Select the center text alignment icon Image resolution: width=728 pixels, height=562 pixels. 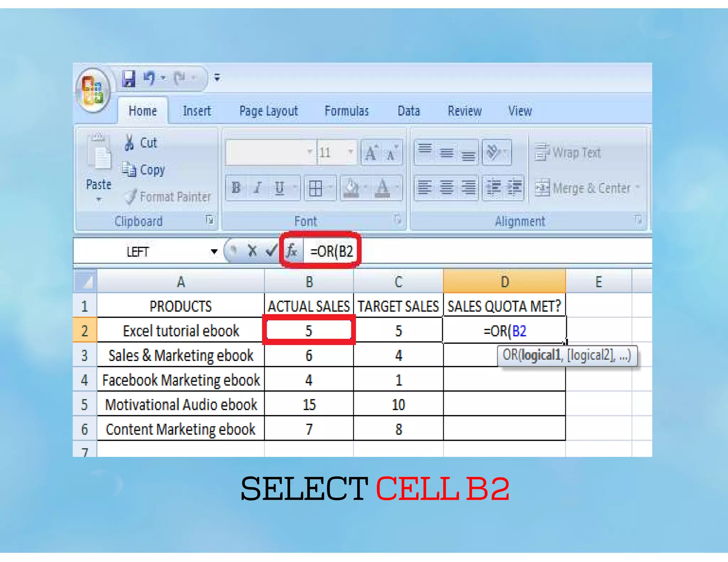tap(446, 187)
